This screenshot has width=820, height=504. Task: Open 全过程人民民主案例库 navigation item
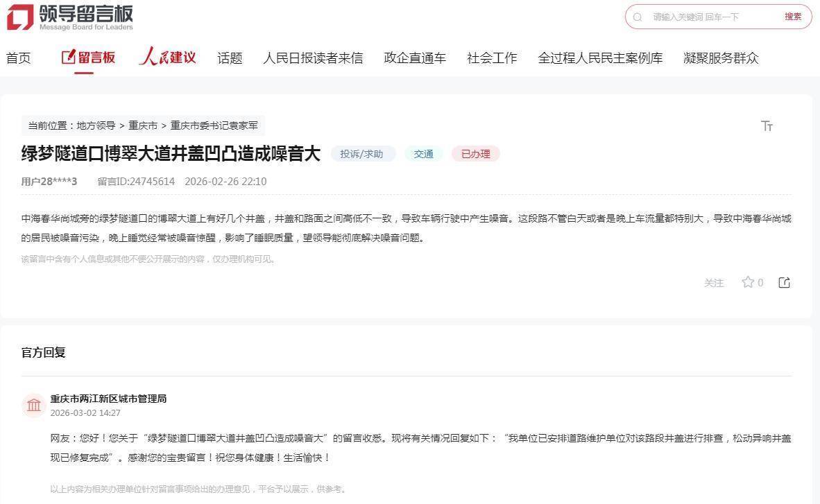600,58
